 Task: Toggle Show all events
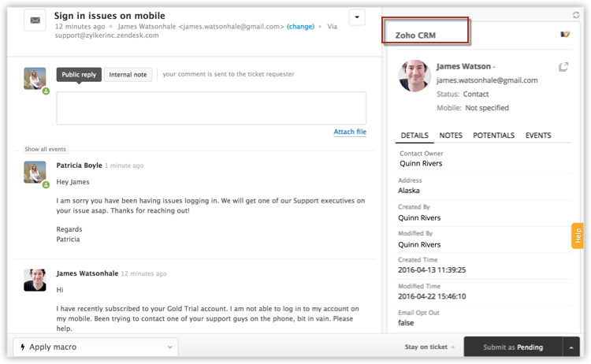click(x=45, y=149)
